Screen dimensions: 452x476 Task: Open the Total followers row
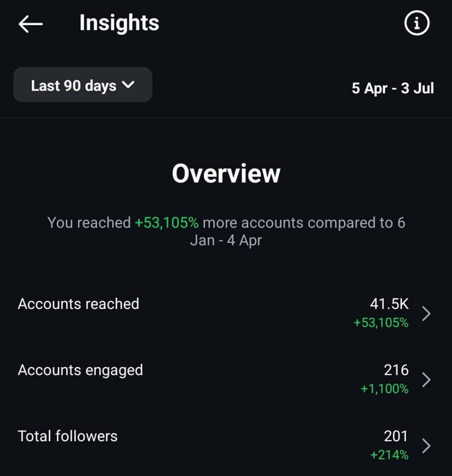226,446
